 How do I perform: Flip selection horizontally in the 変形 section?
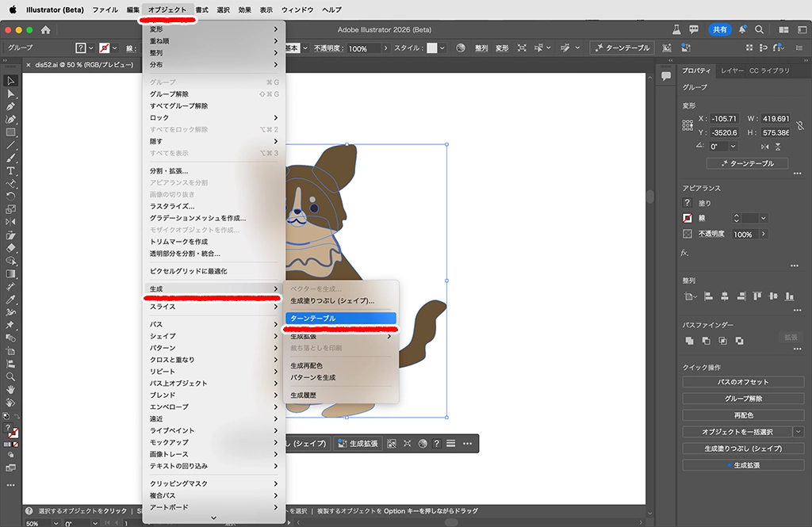click(x=765, y=147)
